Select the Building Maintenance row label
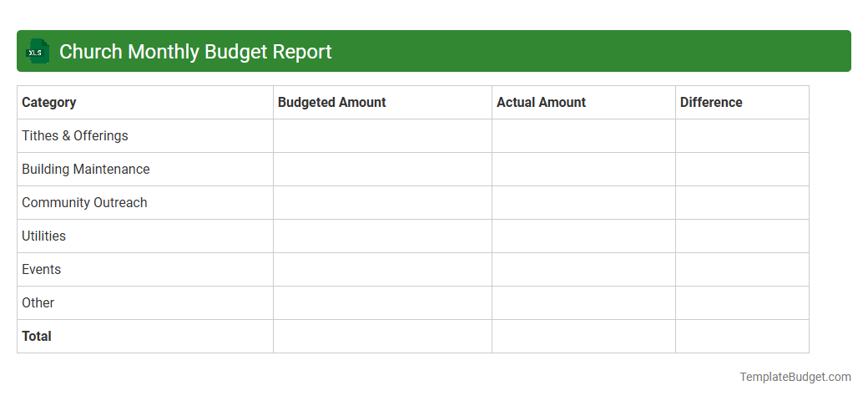 click(x=86, y=169)
